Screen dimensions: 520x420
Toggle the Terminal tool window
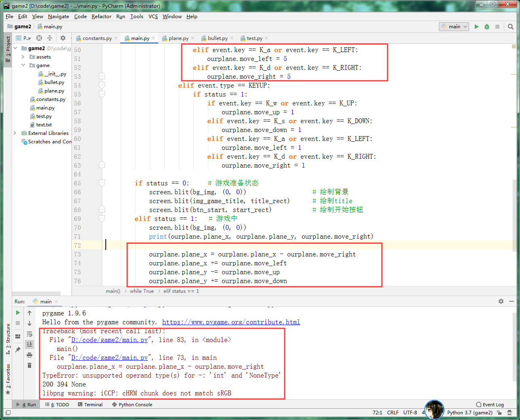pos(90,405)
